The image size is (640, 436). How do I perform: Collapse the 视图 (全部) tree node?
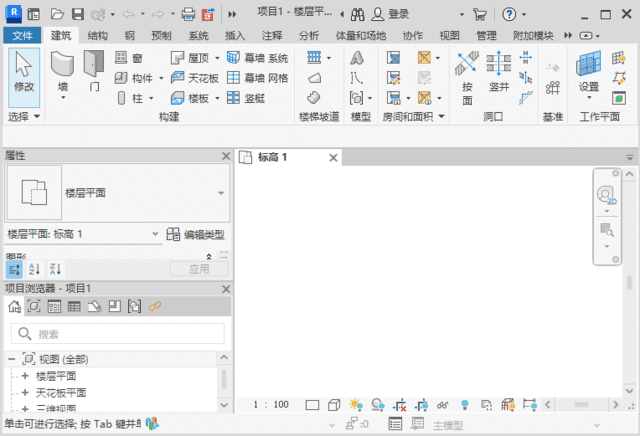(x=11, y=359)
